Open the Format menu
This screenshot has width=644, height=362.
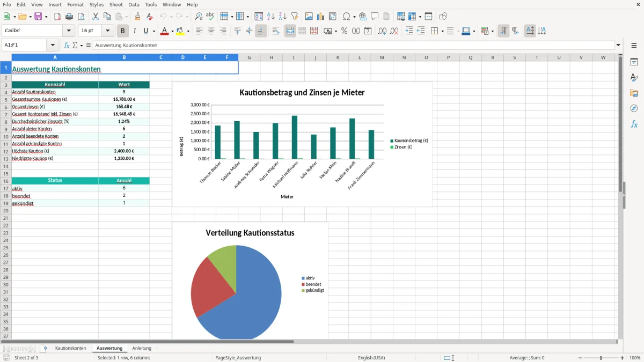point(76,4)
